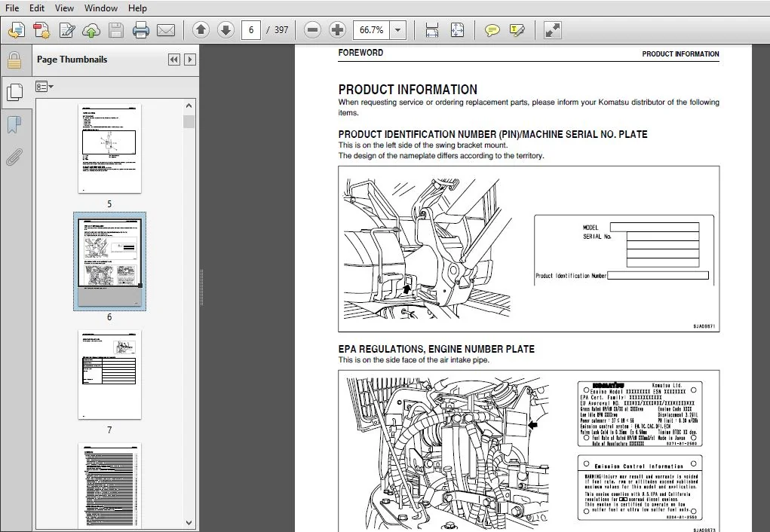Open the zoom level dropdown arrow
The height and width of the screenshot is (532, 770).
tap(397, 30)
